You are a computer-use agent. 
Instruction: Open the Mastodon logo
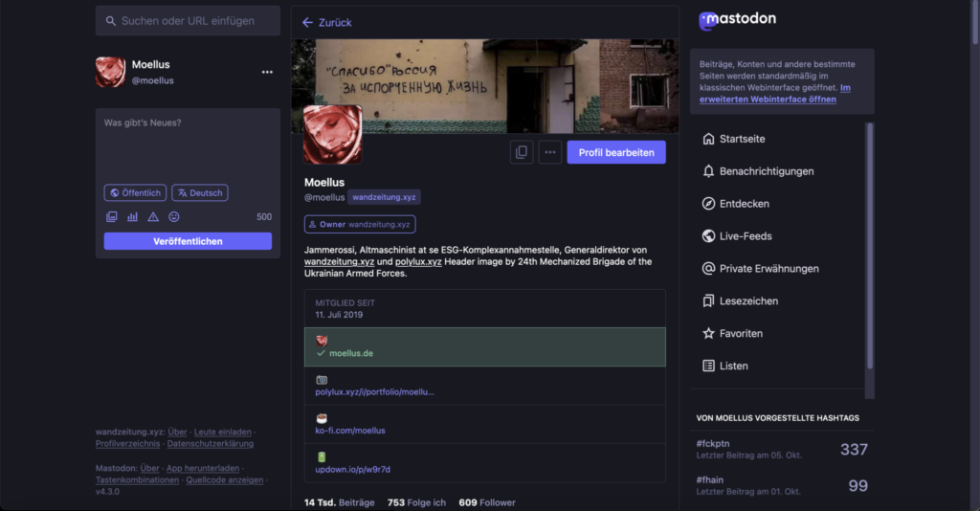pos(737,20)
